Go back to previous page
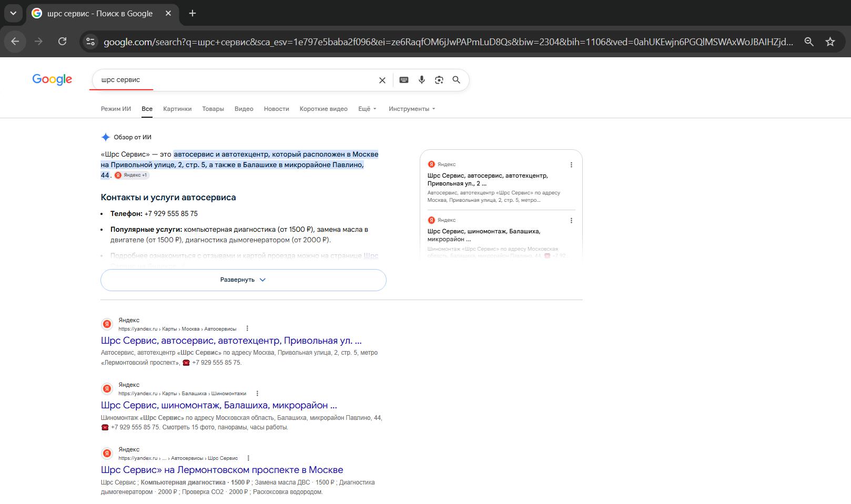 click(x=15, y=42)
